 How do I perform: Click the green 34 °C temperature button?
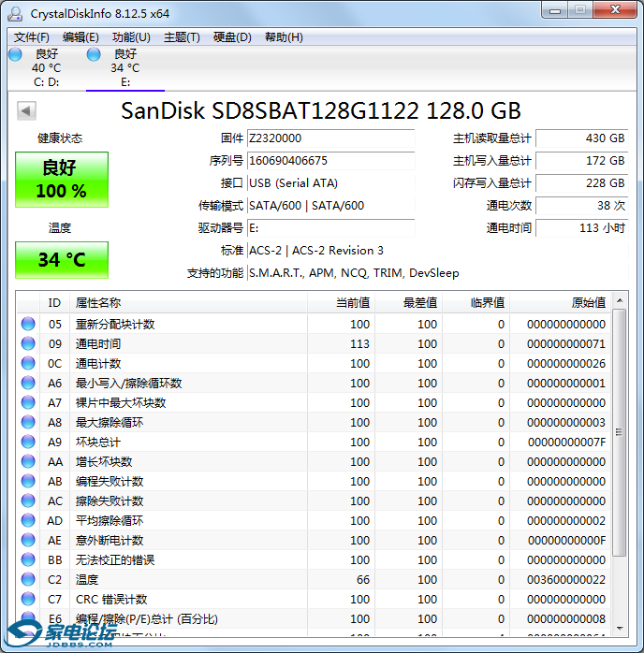click(62, 260)
